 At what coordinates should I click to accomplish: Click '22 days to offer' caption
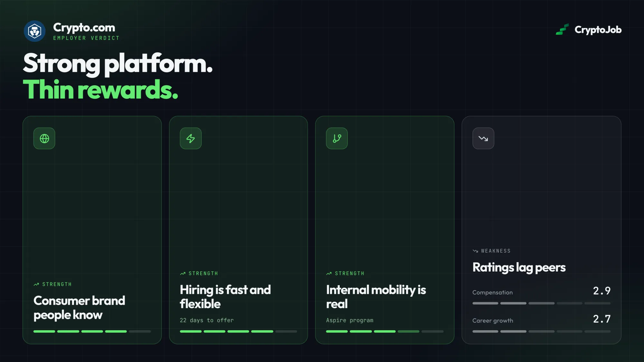point(207,320)
